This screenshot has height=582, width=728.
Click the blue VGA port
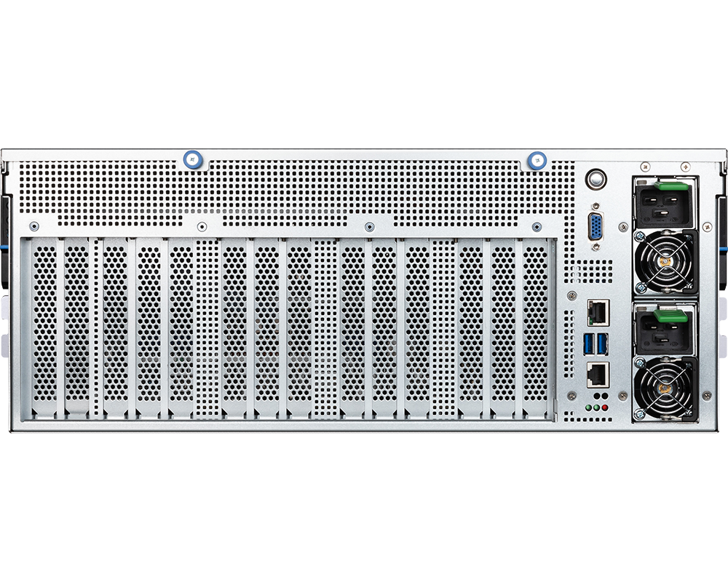(x=596, y=226)
